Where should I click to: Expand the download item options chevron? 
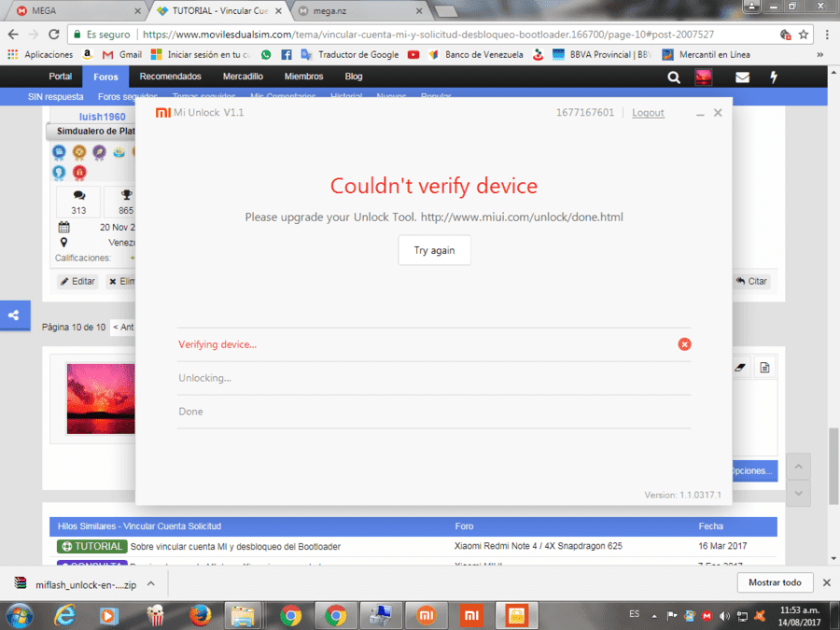click(151, 583)
